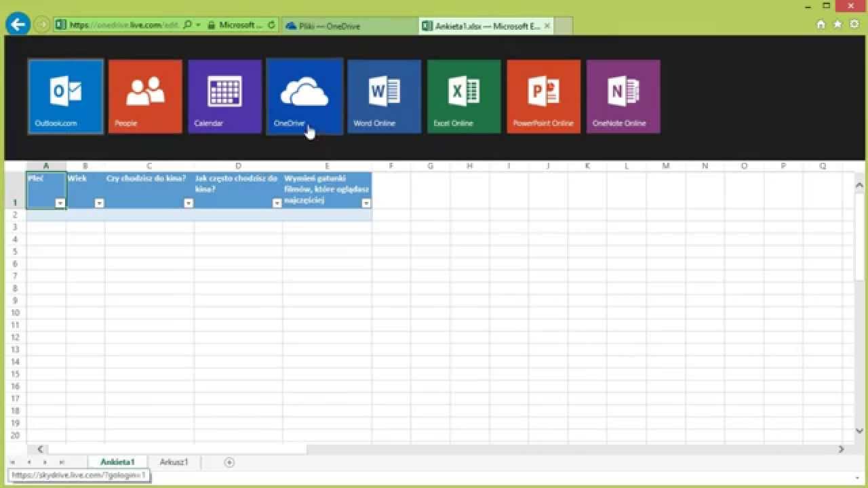
Task: Click the browser forward arrow
Action: (42, 25)
